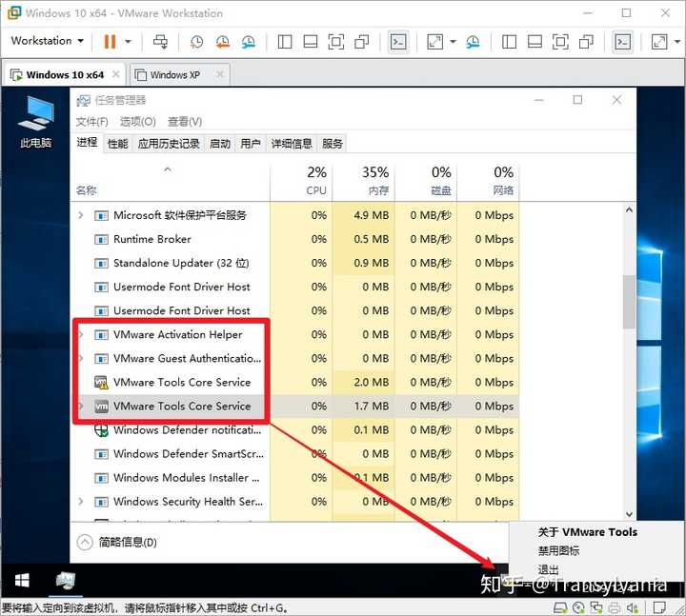Click the Revert to Snapshot icon

click(223, 42)
